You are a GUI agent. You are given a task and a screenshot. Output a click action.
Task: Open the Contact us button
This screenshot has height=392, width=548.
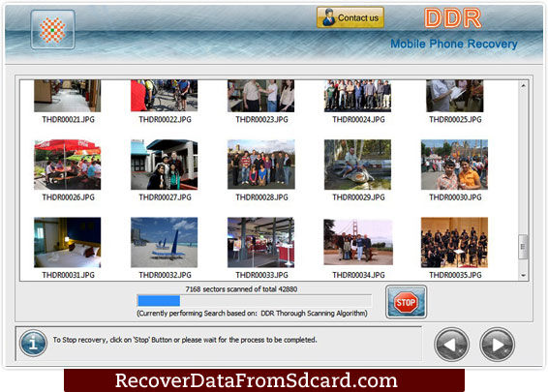tap(350, 17)
